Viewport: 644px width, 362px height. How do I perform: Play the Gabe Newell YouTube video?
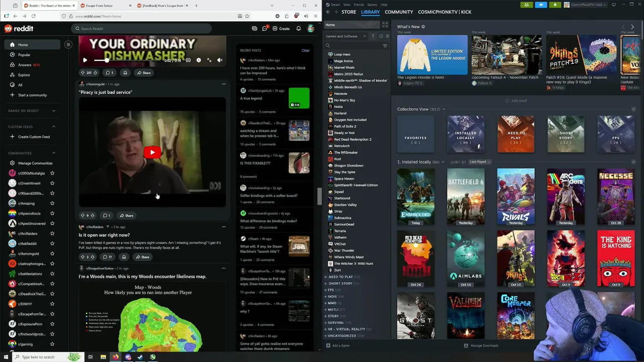pos(152,152)
